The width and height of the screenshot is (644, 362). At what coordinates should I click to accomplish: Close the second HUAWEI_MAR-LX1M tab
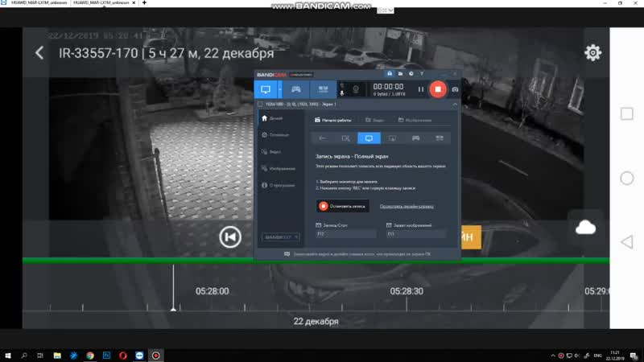point(134,3)
